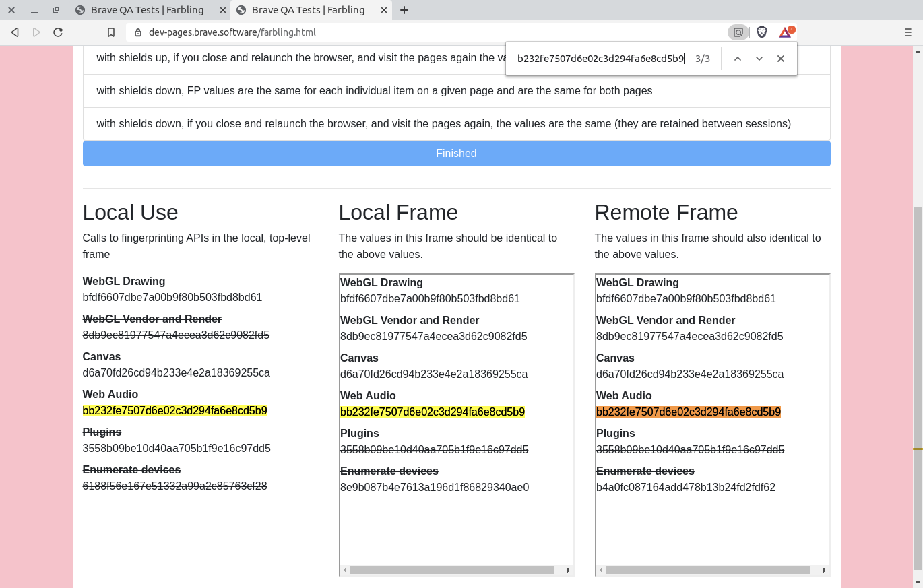The width and height of the screenshot is (923, 588).
Task: Click Local Frame Canvas hash value
Action: [x=434, y=374]
